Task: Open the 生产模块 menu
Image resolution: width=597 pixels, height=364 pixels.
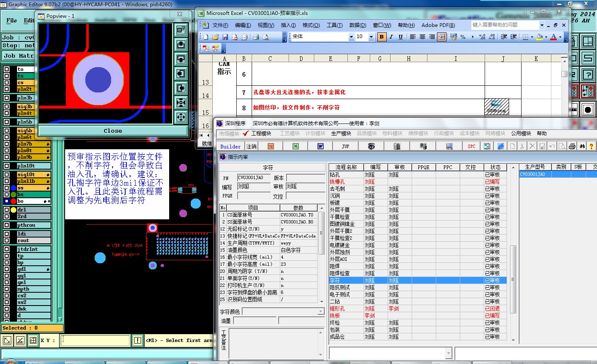Action: click(341, 133)
